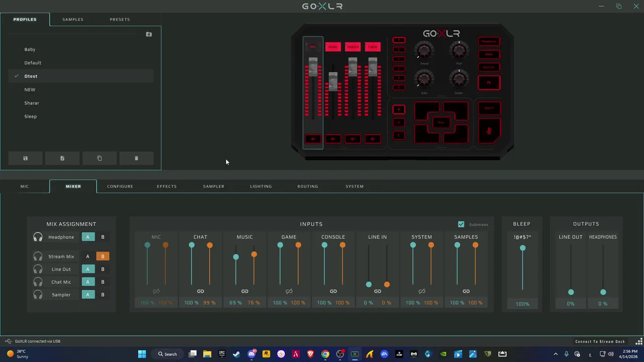Click the link icon under CHAT faders

tap(200, 291)
